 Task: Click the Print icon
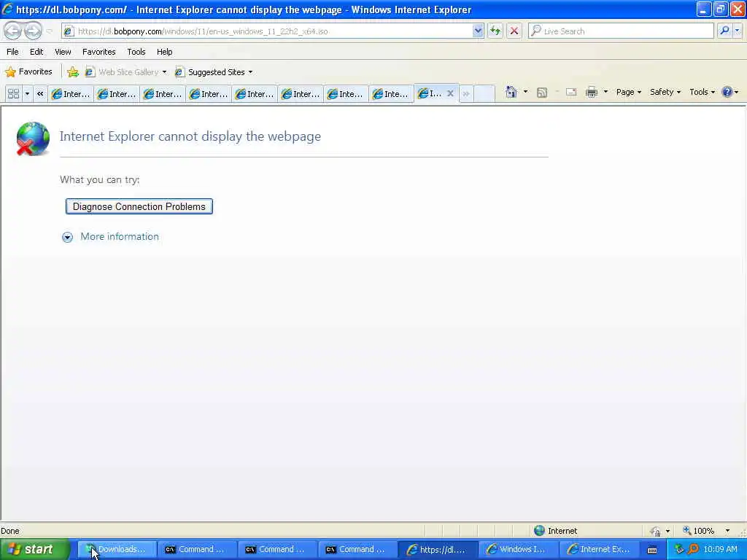[x=591, y=92]
